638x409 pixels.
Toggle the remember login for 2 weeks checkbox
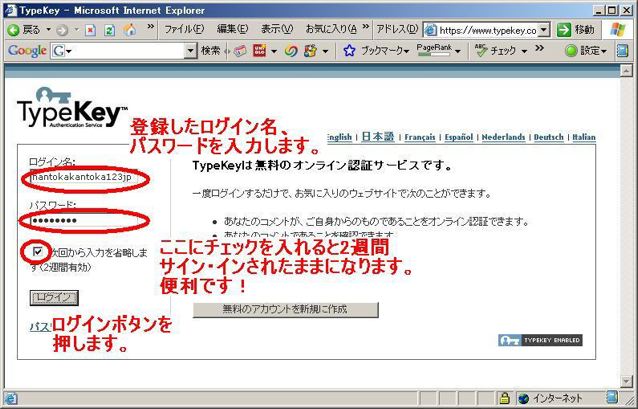[38, 252]
